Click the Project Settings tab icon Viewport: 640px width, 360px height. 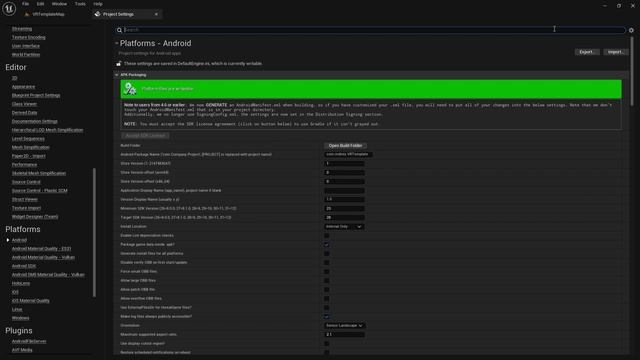(98, 14)
